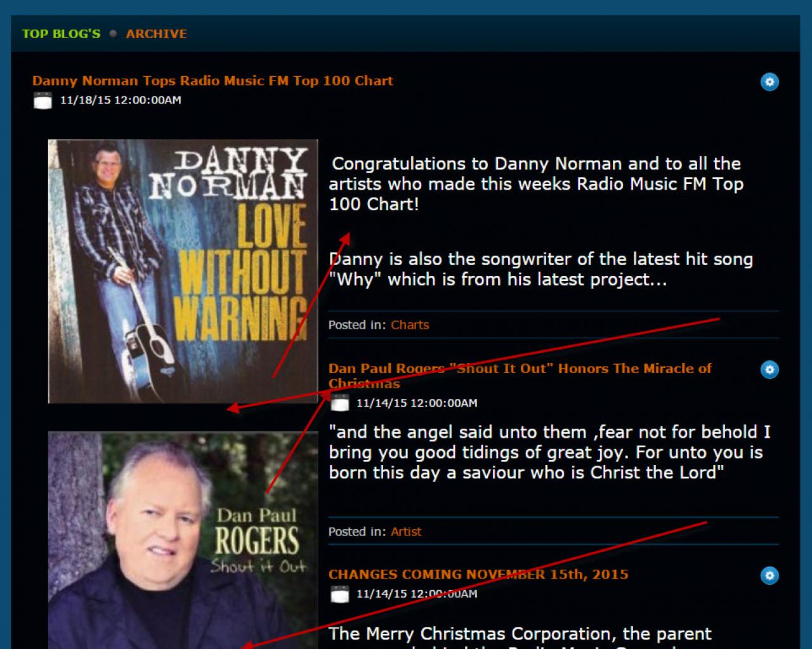Switch to the Top Blog's tab

point(61,34)
